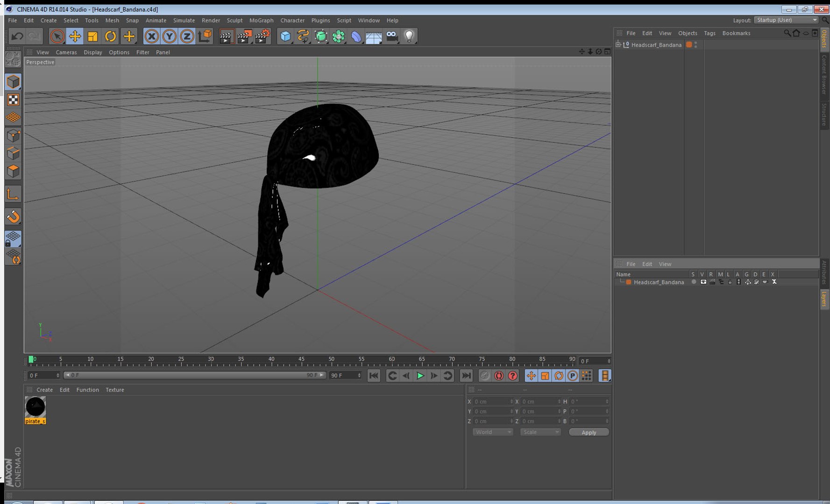Toggle Z axis lock

click(x=187, y=36)
